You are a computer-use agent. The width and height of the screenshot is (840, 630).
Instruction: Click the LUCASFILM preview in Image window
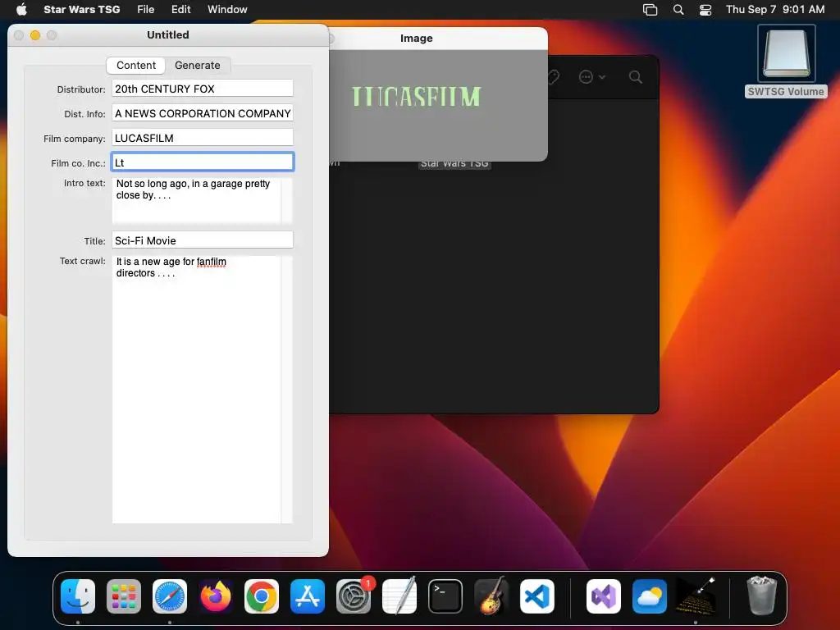click(x=416, y=97)
